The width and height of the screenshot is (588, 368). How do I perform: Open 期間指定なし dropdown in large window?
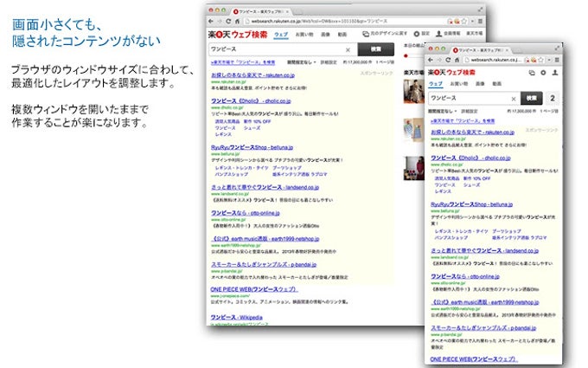click(302, 62)
